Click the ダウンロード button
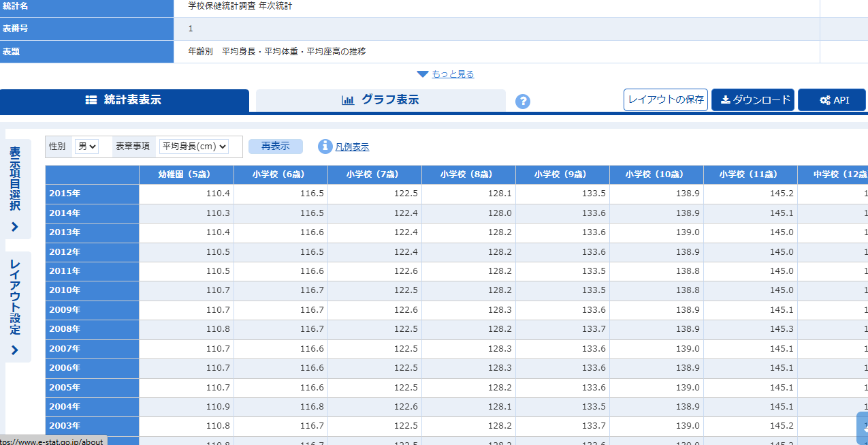Image resolution: width=868 pixels, height=445 pixels. point(752,99)
